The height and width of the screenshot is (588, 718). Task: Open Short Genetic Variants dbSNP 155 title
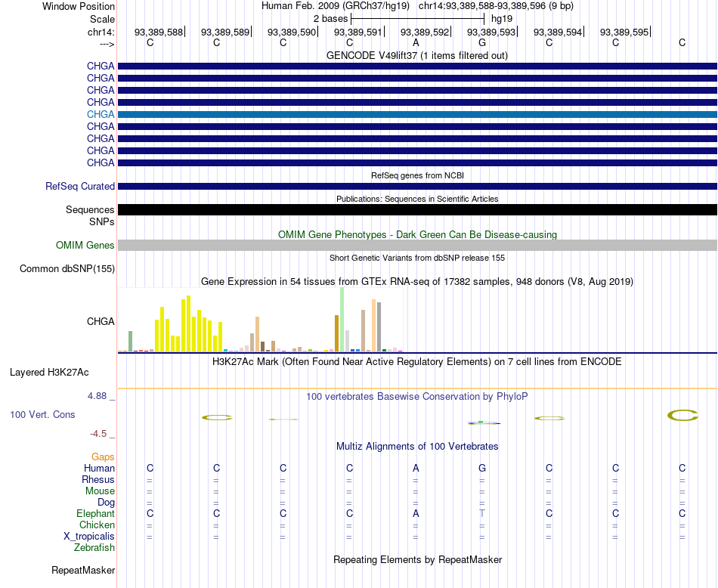[417, 258]
